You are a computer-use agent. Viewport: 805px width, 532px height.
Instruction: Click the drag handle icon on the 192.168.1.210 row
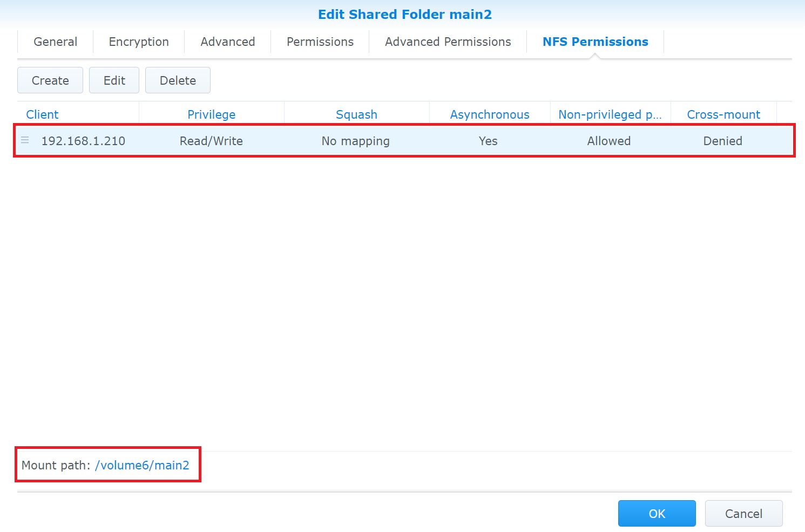coord(25,140)
